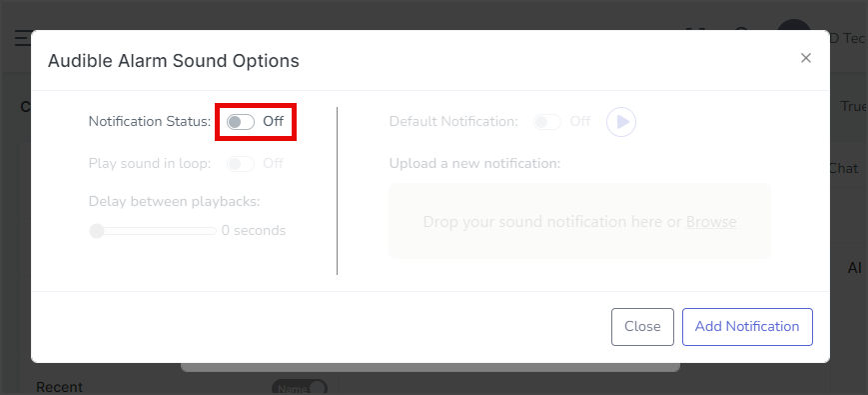868x395 pixels.
Task: Open the D Tec account name menu
Action: (x=847, y=38)
